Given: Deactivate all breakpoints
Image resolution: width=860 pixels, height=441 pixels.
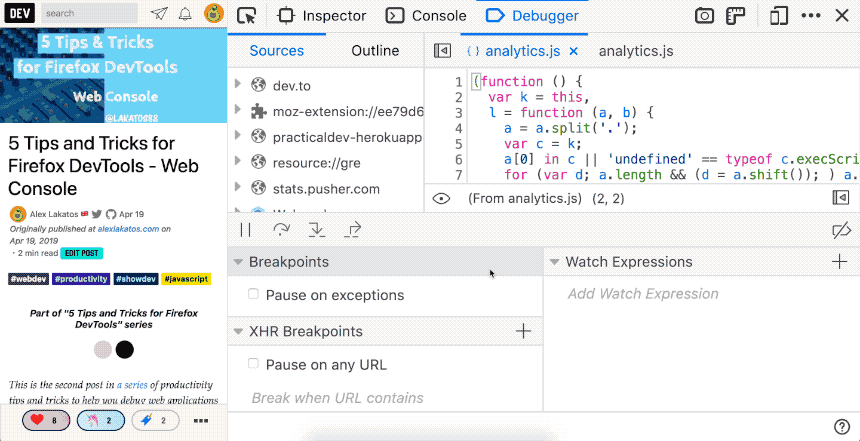Looking at the screenshot, I should click(x=840, y=230).
